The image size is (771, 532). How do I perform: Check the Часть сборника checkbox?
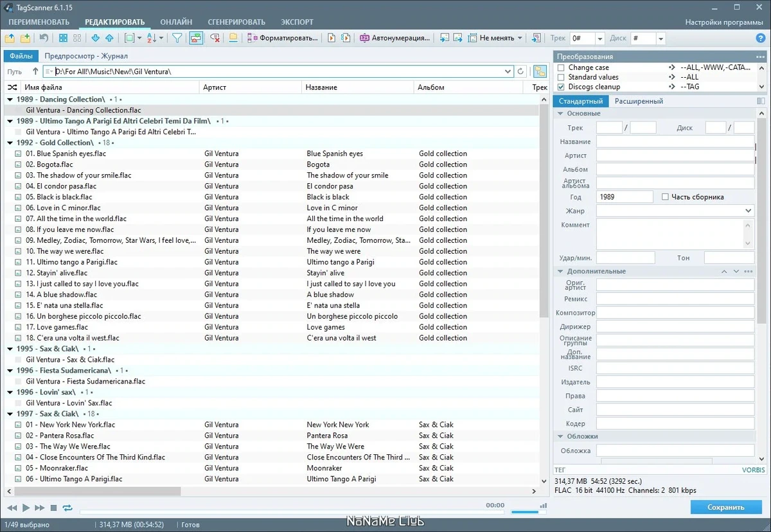tap(665, 197)
